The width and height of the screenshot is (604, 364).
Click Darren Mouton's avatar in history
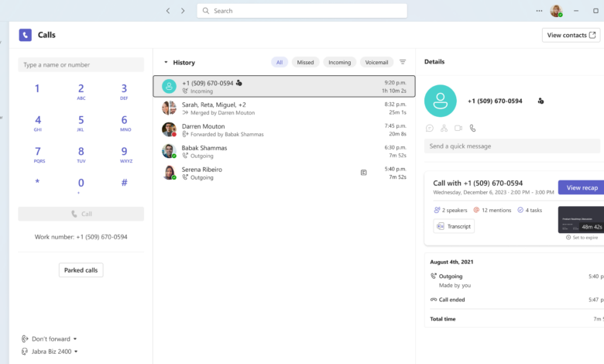[169, 129]
